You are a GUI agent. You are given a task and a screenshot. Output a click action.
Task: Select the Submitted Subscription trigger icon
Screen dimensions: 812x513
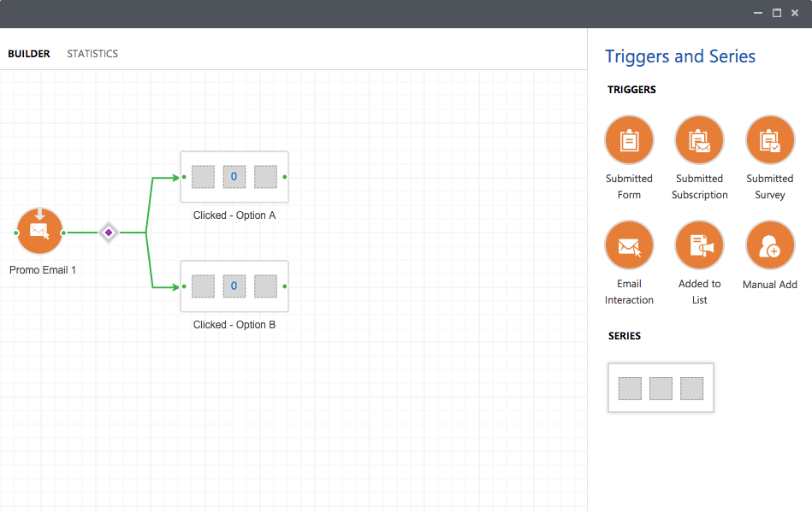(x=699, y=140)
